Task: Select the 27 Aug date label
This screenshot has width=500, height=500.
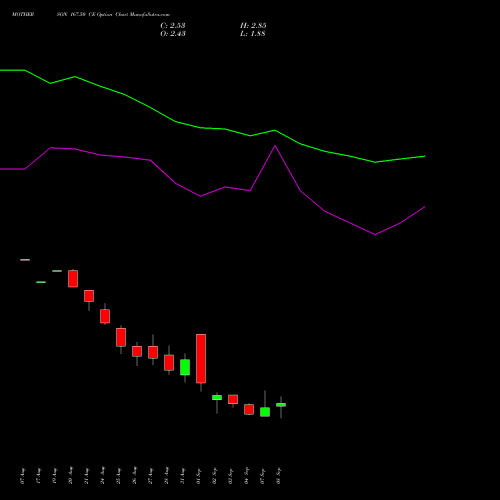Action: point(150,476)
